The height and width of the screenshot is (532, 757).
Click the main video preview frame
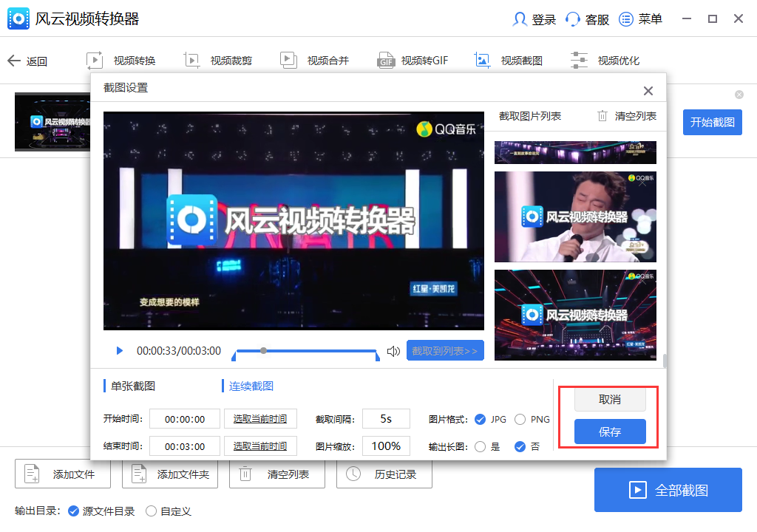pyautogui.click(x=293, y=221)
